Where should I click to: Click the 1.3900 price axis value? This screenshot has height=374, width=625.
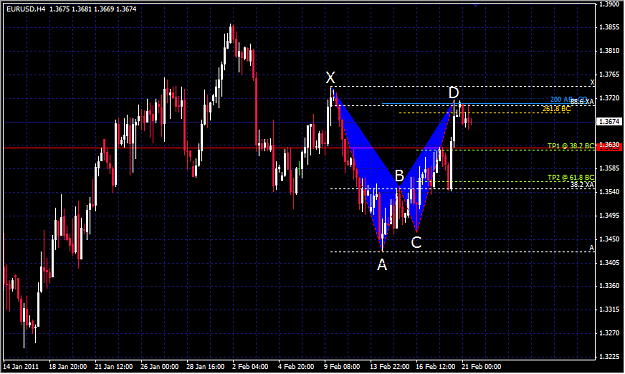click(609, 4)
